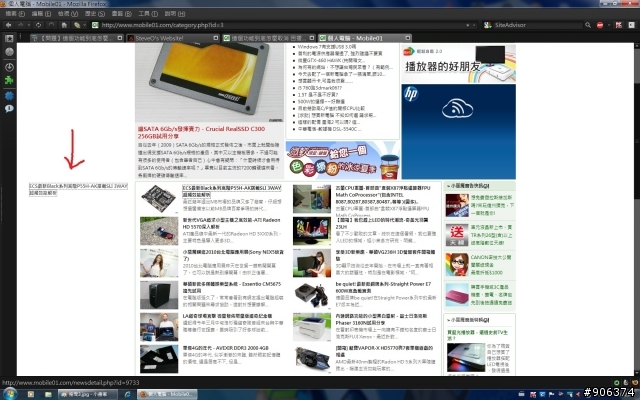Click the power supply thumbnail image
The image size is (640, 400).
point(312,295)
